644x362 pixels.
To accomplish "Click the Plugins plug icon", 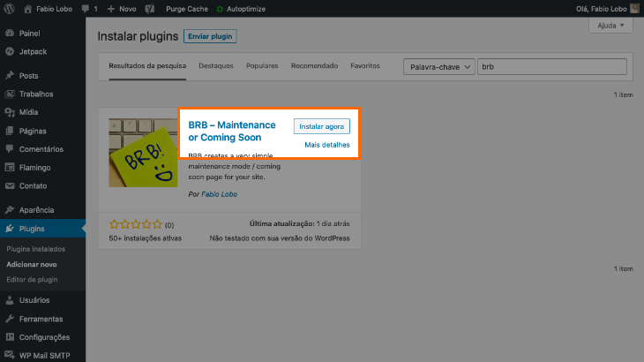I will 10,229.
